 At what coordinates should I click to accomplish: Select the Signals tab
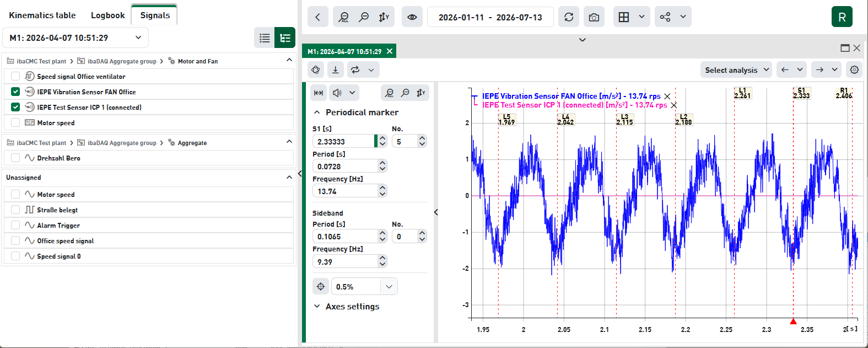click(x=155, y=15)
